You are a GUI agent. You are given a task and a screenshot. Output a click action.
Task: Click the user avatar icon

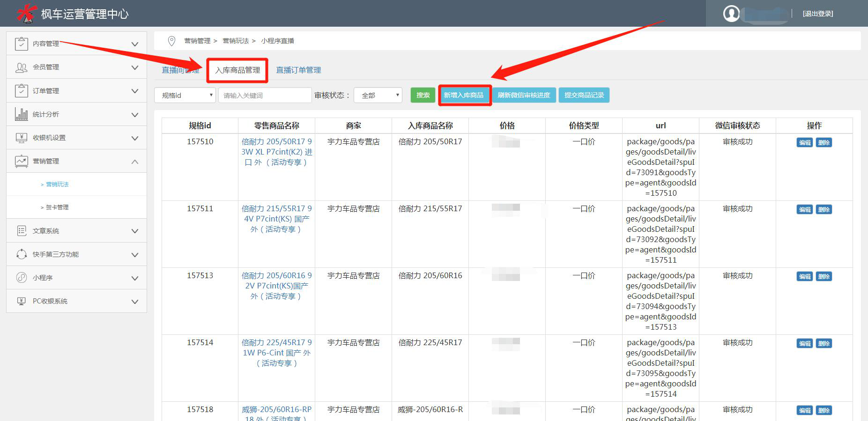731,13
